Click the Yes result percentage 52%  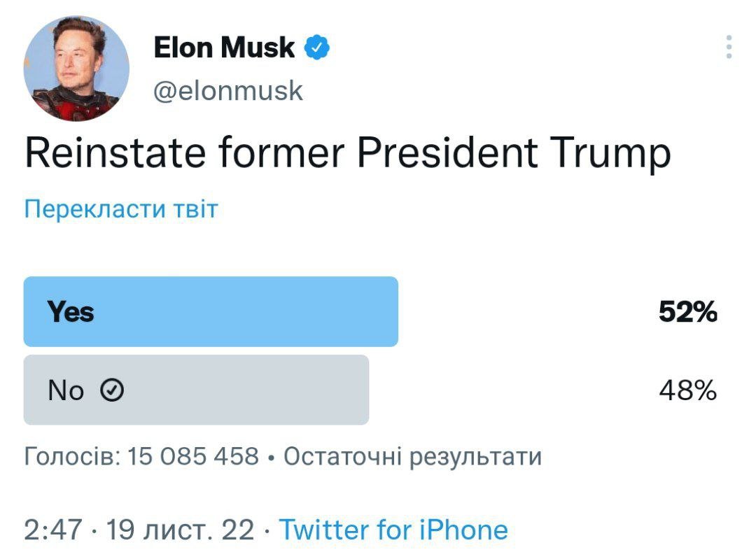(x=689, y=311)
